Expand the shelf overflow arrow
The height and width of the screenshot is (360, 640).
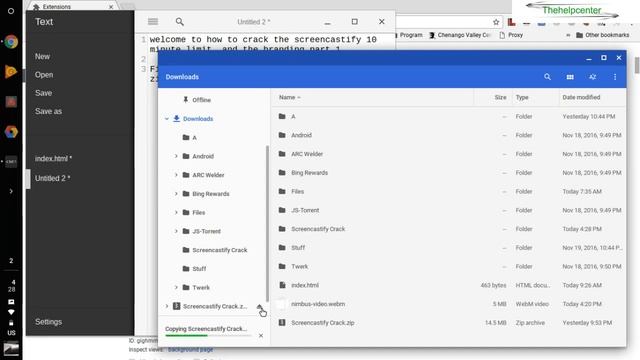tap(11, 191)
